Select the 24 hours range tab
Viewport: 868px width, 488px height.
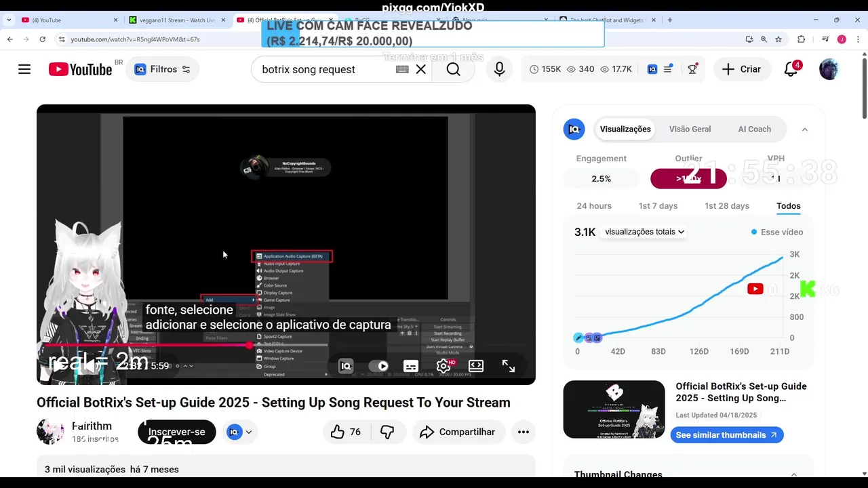[594, 206]
